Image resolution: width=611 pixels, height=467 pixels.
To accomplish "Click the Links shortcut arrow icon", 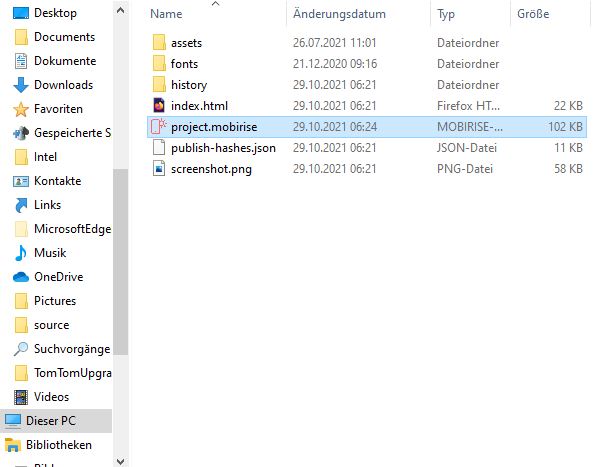I will 21,205.
